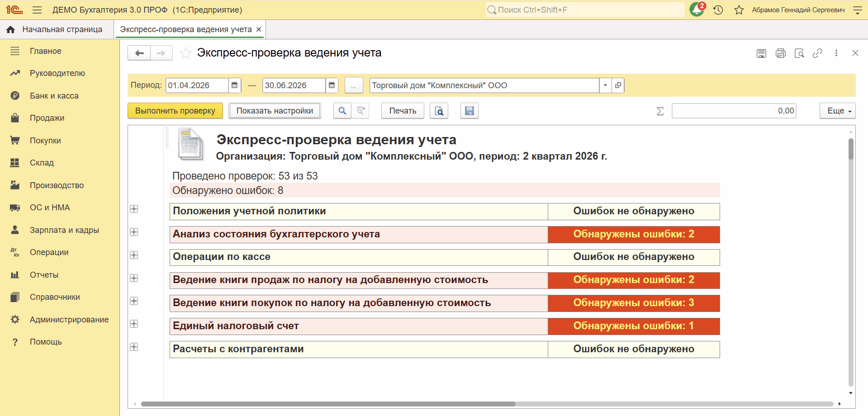The height and width of the screenshot is (416, 868).
Task: Expand the Расчеты с контрагентами section
Action: 134,347
